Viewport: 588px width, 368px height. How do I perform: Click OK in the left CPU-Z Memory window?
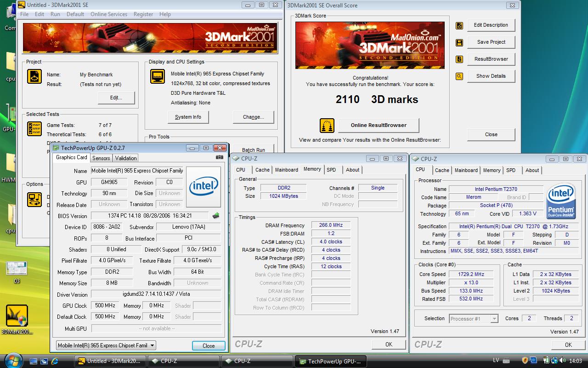(x=389, y=345)
